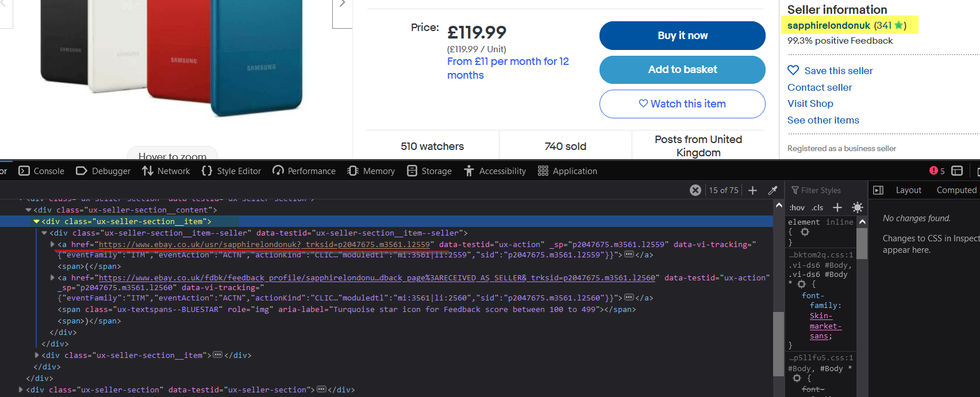Add a new CSS rule

click(837, 207)
